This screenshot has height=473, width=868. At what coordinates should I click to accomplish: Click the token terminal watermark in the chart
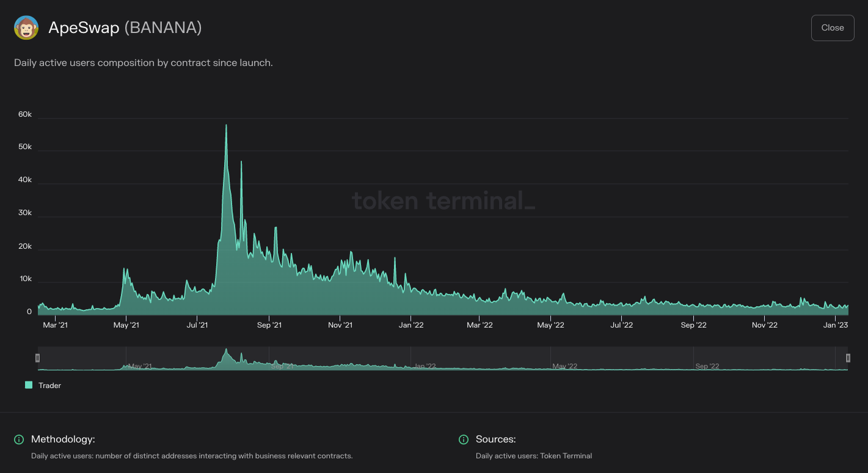click(443, 200)
